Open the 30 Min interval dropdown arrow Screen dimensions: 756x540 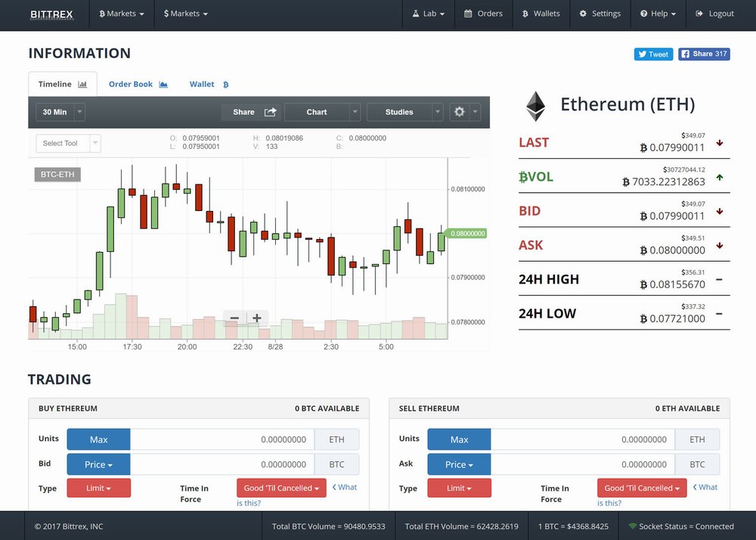[79, 112]
